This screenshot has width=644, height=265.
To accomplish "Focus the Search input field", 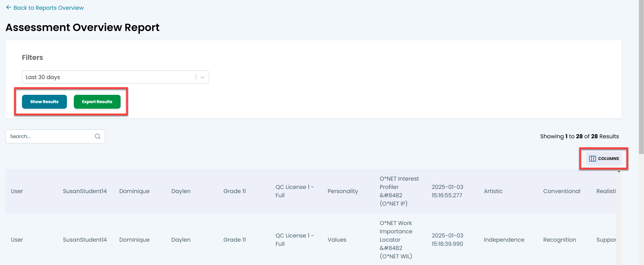I will pyautogui.click(x=50, y=136).
